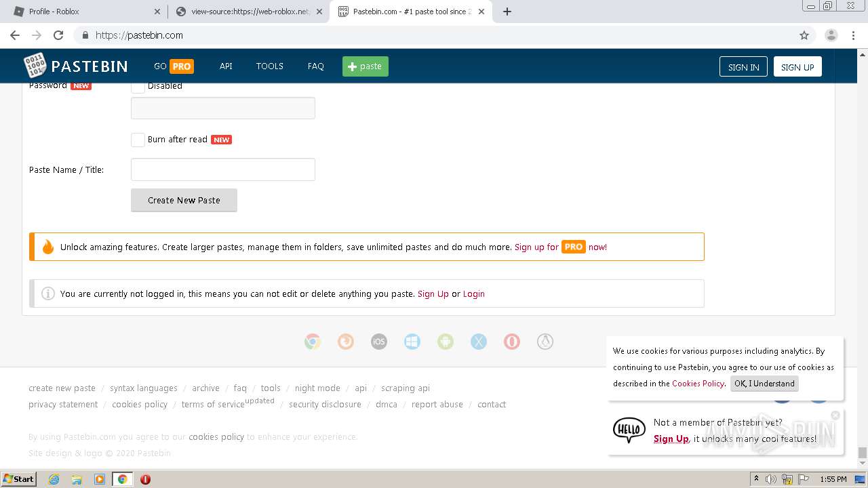Click the SIGN UP header button
This screenshot has height=488, width=868.
coord(797,66)
